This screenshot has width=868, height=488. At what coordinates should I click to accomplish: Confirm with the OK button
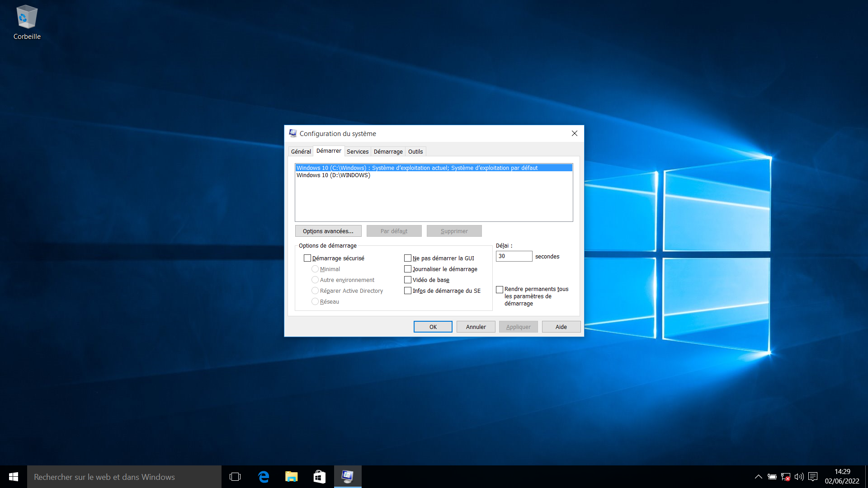click(x=433, y=327)
